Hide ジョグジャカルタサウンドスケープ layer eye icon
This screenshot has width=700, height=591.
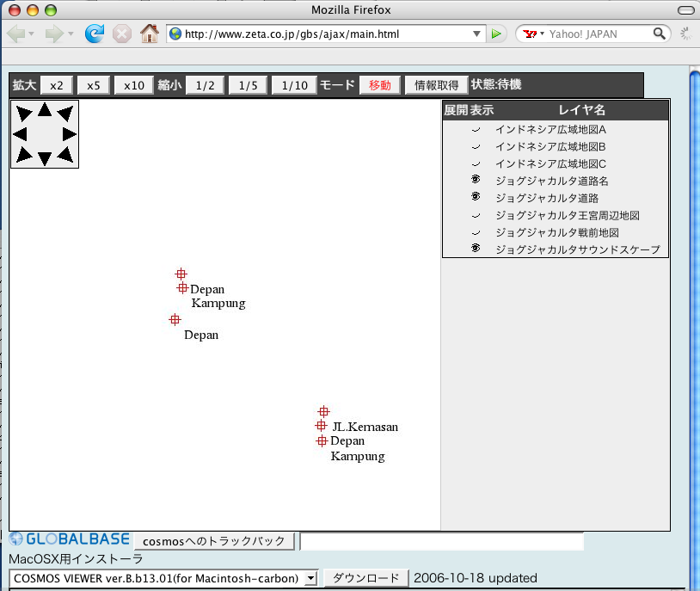(x=476, y=248)
